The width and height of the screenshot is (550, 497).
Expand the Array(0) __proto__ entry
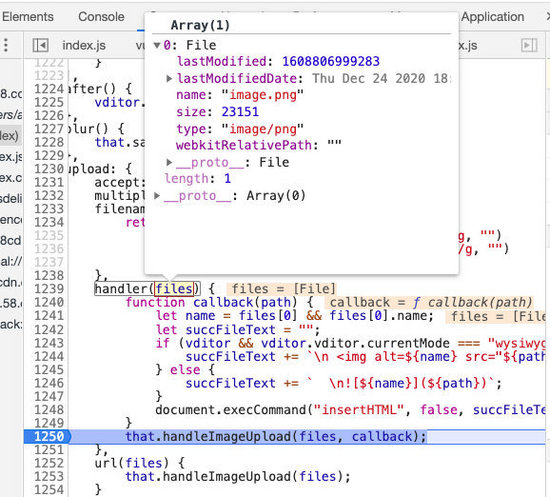(157, 195)
